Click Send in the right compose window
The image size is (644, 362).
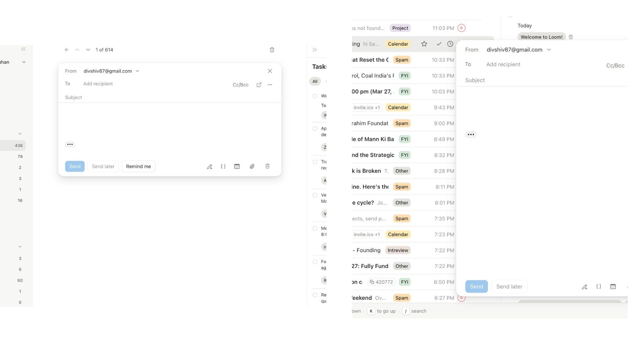477,287
